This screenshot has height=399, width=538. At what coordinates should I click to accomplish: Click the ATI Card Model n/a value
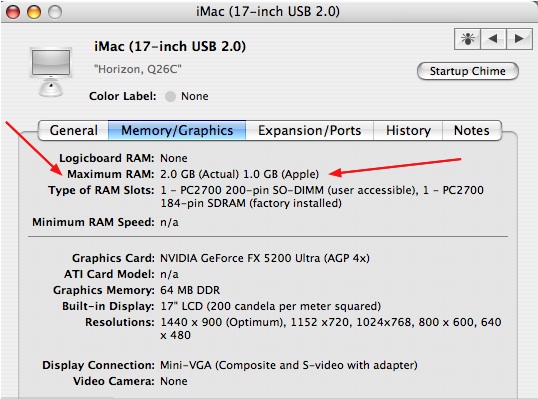tap(169, 274)
